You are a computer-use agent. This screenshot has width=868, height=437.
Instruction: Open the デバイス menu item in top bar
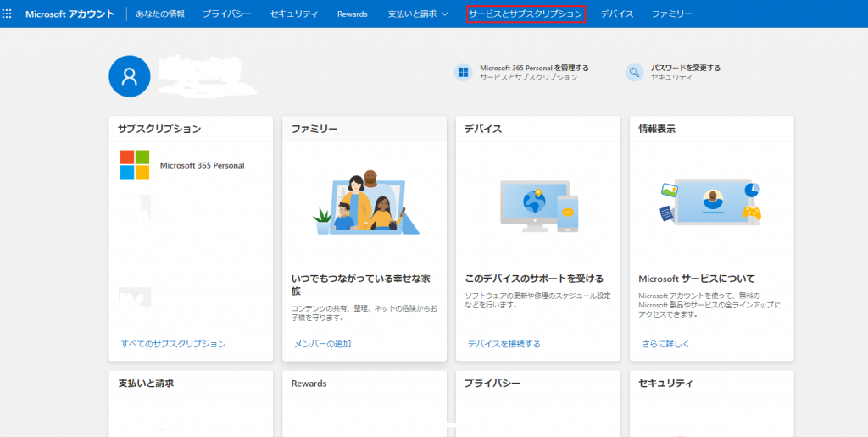click(617, 14)
